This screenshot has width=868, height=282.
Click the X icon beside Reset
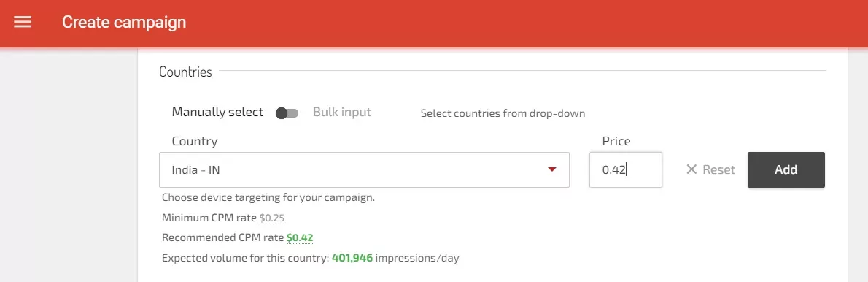691,169
